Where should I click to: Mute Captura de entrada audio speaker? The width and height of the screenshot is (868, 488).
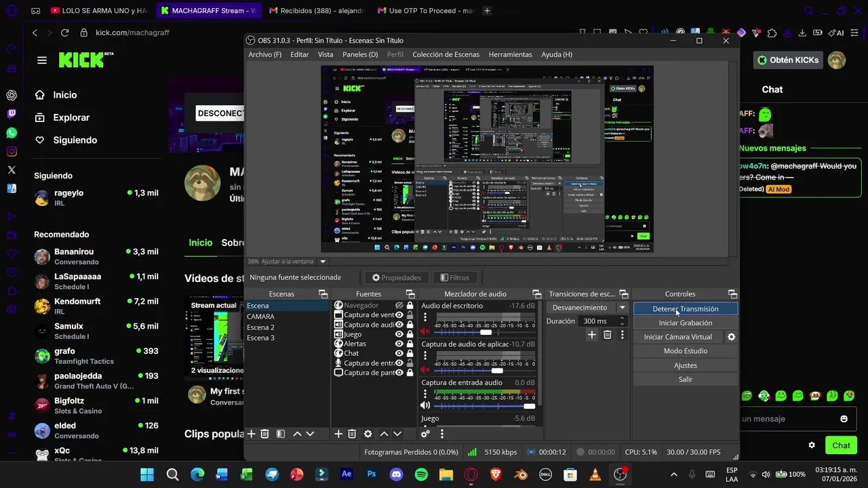pyautogui.click(x=426, y=407)
